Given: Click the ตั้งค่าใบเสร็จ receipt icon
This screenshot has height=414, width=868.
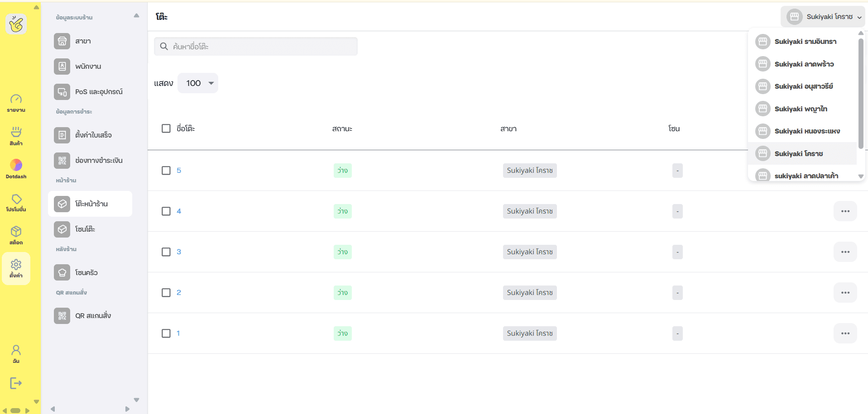Looking at the screenshot, I should 62,135.
